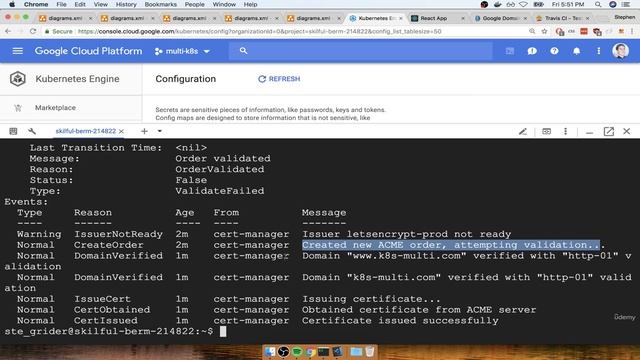
Task: Open the Edit menu in the menu bar
Action: pyautogui.click(x=80, y=4)
